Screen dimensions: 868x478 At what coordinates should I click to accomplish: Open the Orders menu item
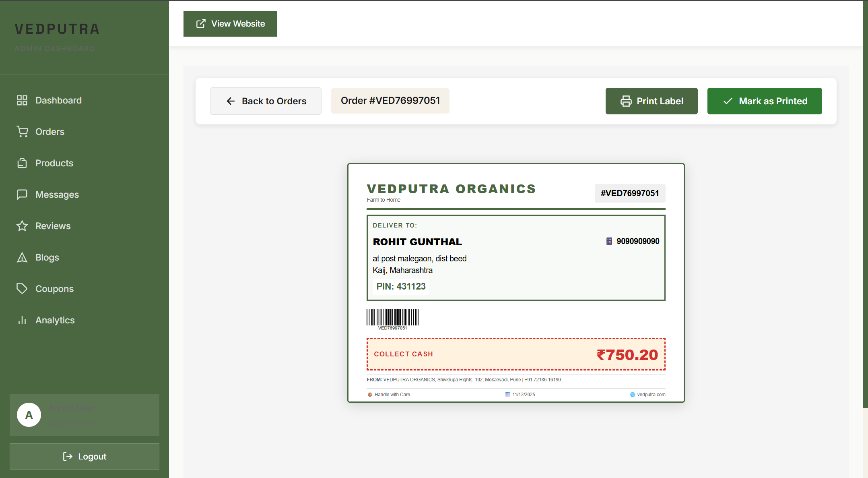point(50,132)
